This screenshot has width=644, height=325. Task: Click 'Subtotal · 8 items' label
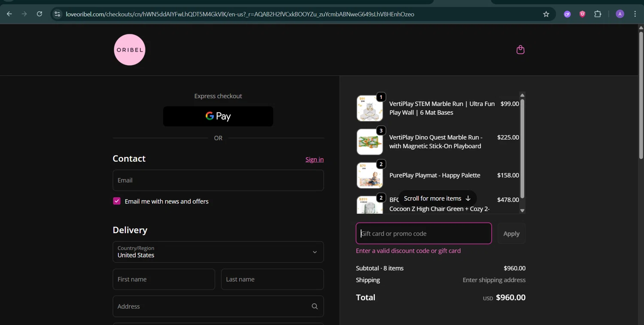380,268
